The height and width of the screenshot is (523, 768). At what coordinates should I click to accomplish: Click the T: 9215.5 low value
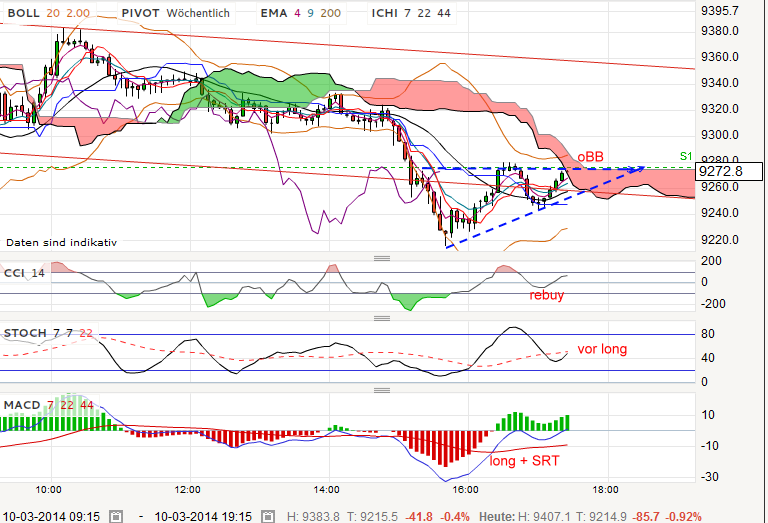click(x=372, y=517)
